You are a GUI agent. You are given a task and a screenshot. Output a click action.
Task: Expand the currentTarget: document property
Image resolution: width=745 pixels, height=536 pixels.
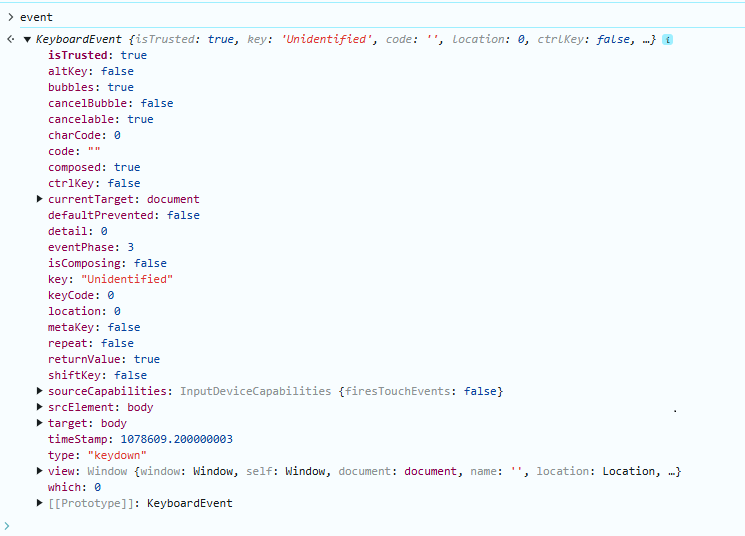coord(40,199)
